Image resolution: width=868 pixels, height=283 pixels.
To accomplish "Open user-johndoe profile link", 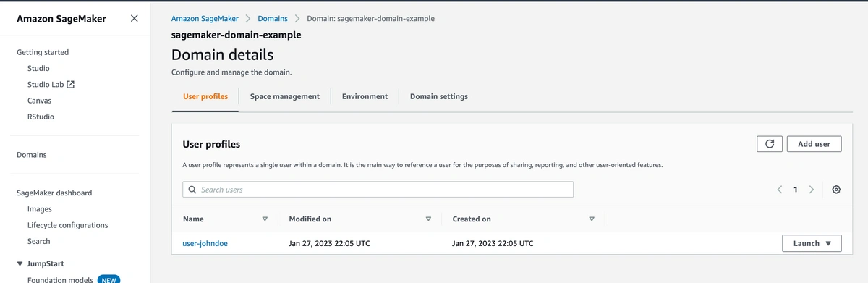I will 205,243.
